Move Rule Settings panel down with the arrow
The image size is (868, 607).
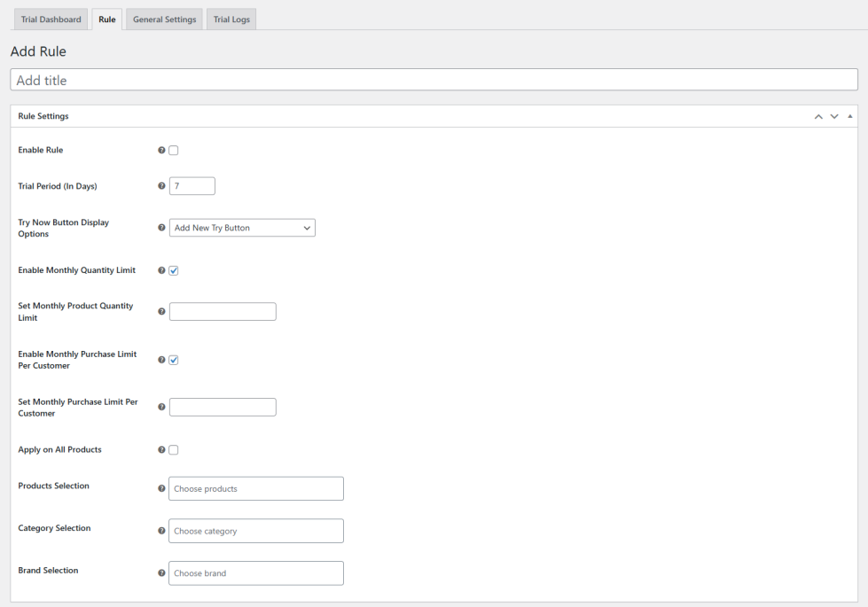pyautogui.click(x=834, y=116)
